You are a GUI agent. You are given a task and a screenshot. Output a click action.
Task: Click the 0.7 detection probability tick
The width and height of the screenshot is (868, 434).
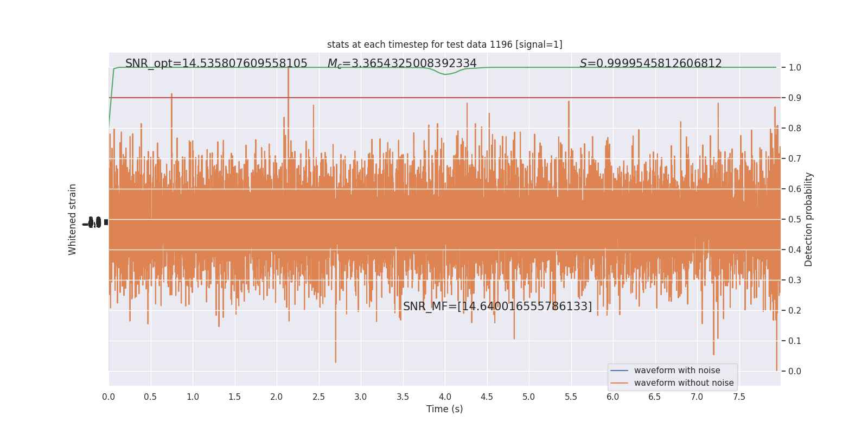(x=795, y=159)
